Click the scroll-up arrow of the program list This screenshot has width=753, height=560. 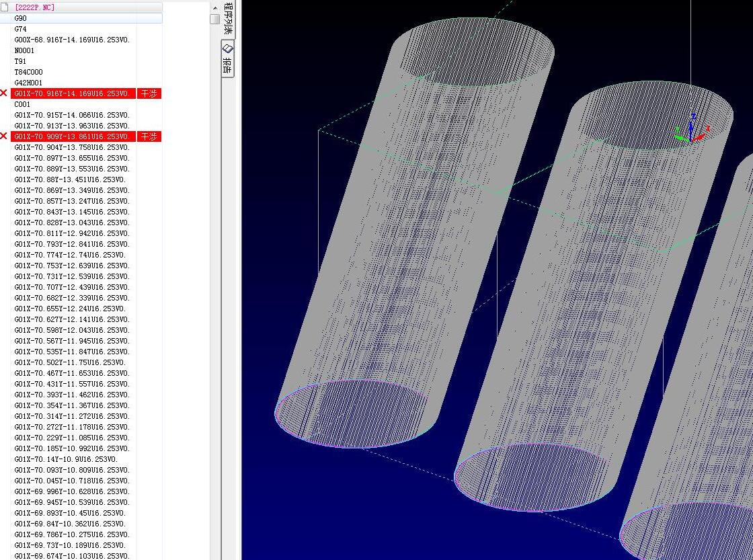214,7
